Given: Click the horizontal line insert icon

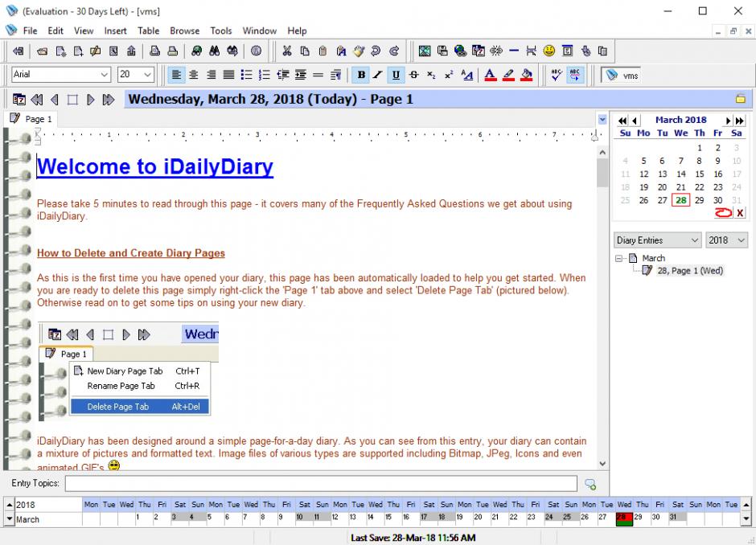Looking at the screenshot, I should 514,51.
